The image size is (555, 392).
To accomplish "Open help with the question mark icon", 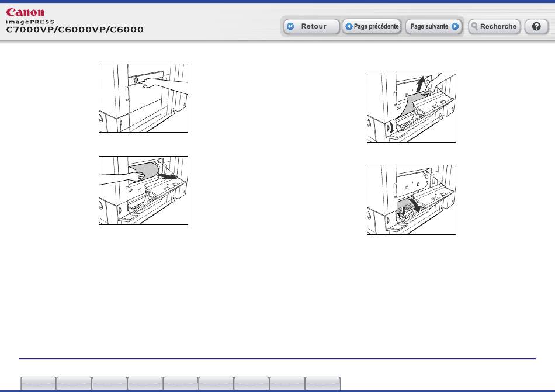I will tap(536, 26).
